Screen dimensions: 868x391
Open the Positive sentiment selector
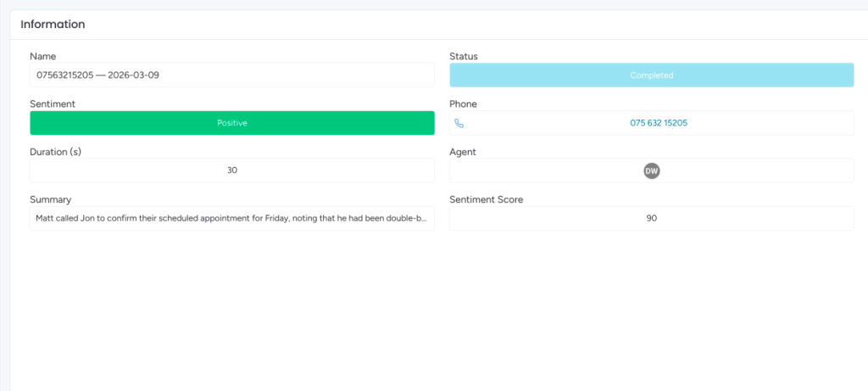pyautogui.click(x=232, y=123)
